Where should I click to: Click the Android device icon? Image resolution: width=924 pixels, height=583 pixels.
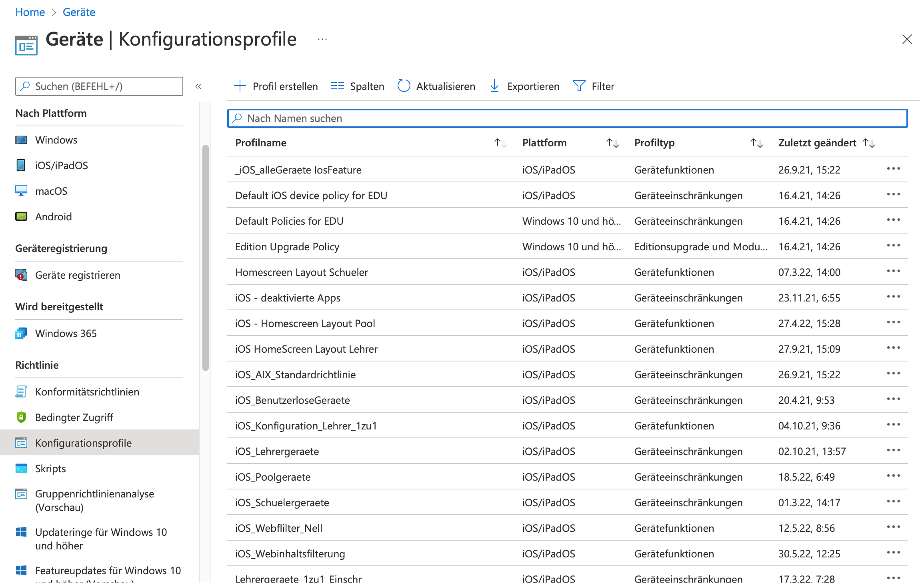[x=21, y=216]
